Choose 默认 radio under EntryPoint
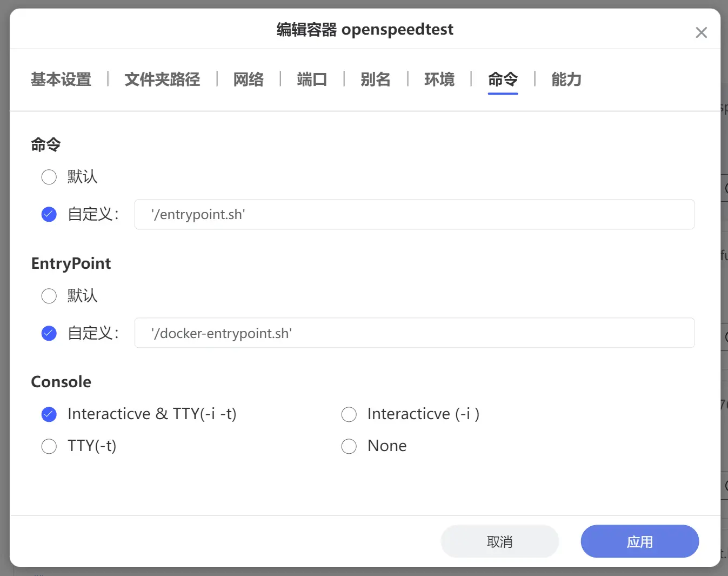The width and height of the screenshot is (728, 576). pyautogui.click(x=49, y=296)
